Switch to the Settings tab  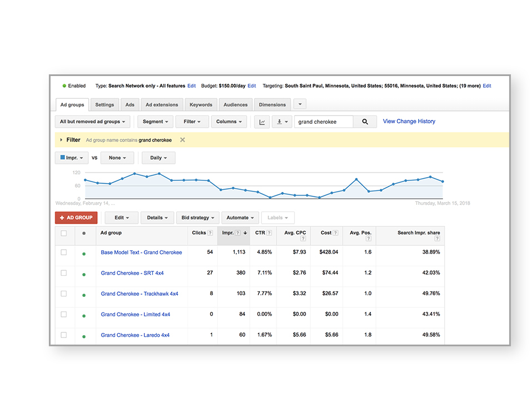(104, 105)
